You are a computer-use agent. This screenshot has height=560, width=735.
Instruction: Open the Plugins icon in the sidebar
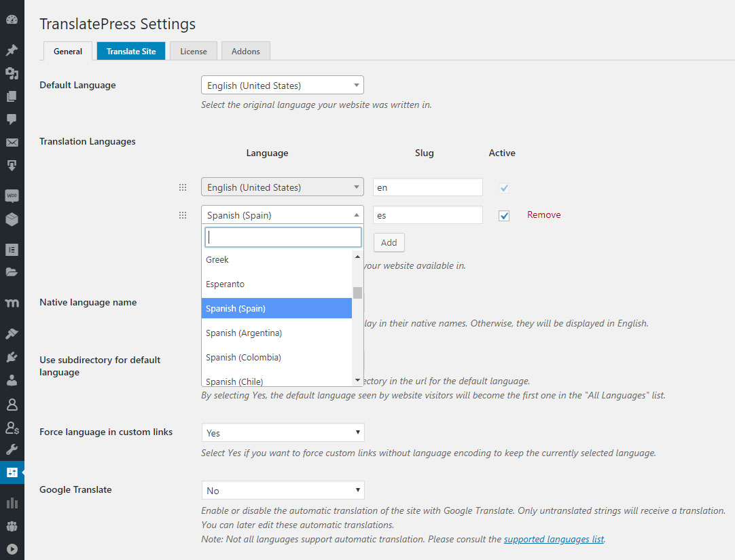click(x=12, y=356)
